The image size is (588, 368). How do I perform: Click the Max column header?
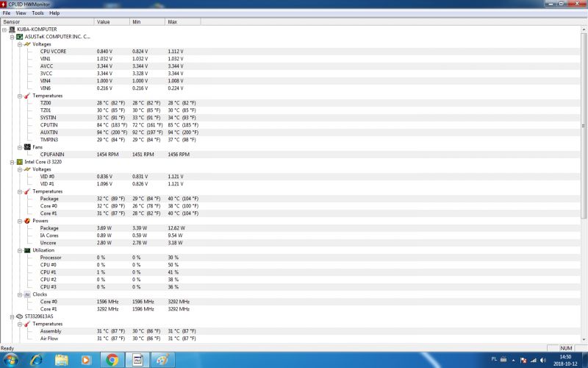pyautogui.click(x=182, y=22)
